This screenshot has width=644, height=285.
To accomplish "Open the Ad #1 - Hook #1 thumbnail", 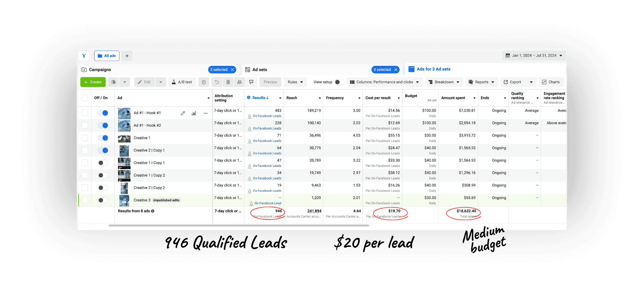I will 124,113.
